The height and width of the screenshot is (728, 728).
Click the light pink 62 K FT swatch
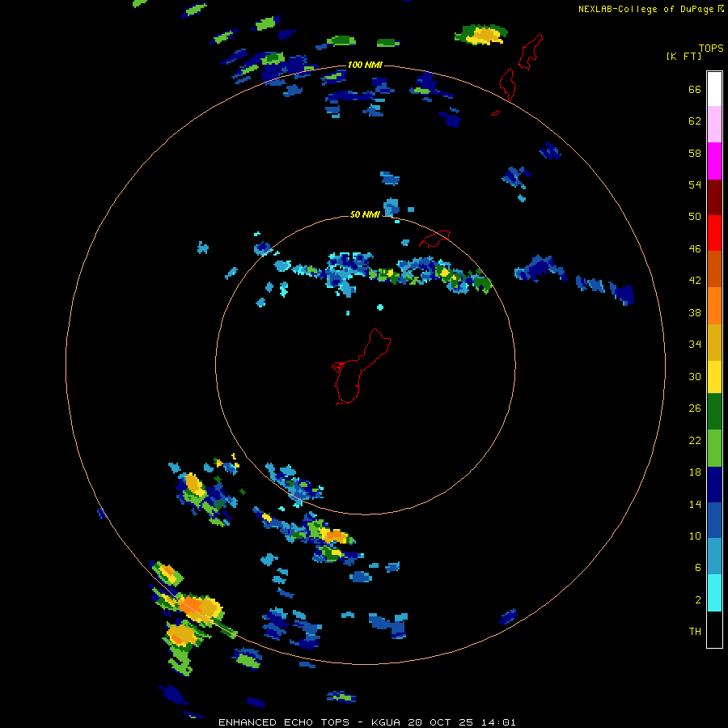[x=714, y=125]
